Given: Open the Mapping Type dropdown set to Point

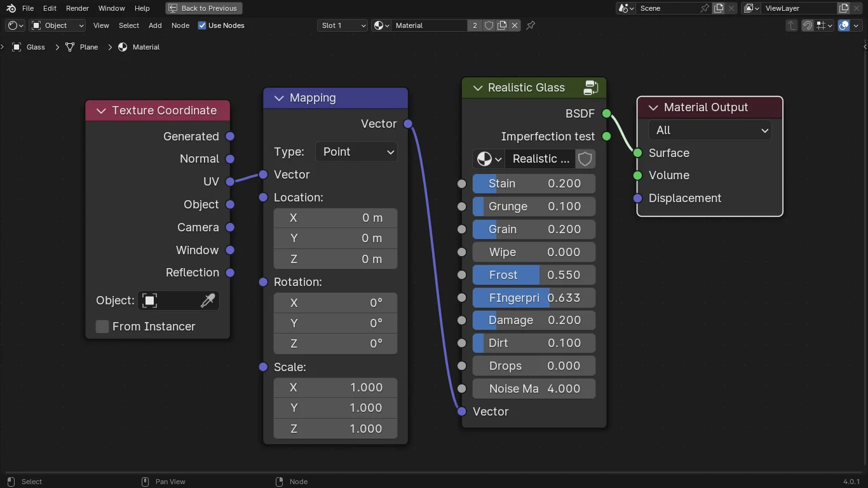Looking at the screenshot, I should coord(356,152).
